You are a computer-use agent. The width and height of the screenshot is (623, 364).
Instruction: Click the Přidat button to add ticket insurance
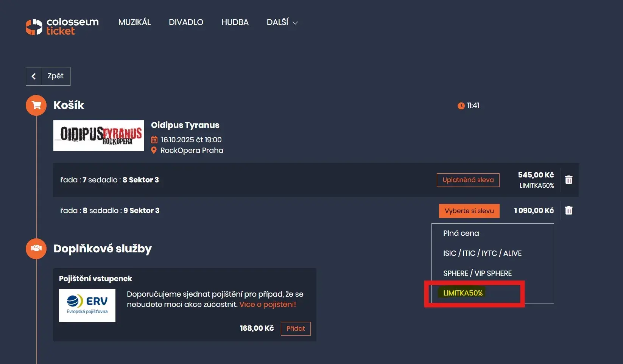pos(295,328)
